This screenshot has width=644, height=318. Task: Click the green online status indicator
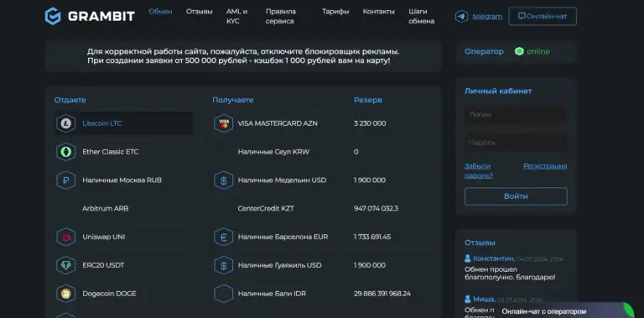coord(519,51)
